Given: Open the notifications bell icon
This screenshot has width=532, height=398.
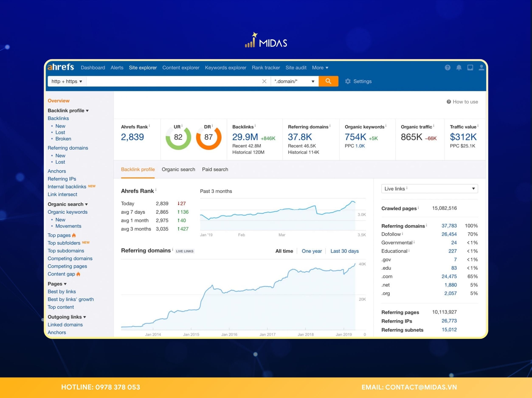Looking at the screenshot, I should click(x=459, y=68).
